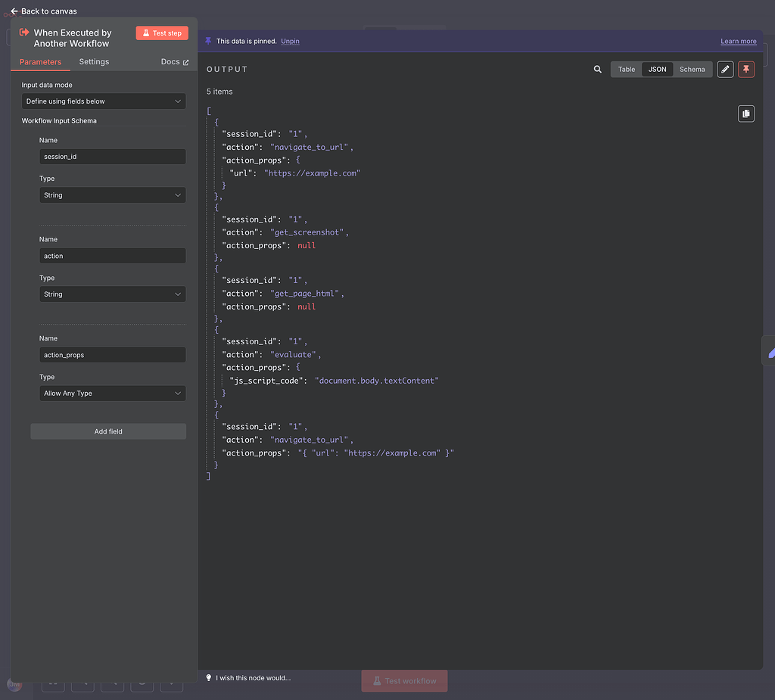Image resolution: width=775 pixels, height=700 pixels.
Task: Select the Parameters tab
Action: [39, 61]
